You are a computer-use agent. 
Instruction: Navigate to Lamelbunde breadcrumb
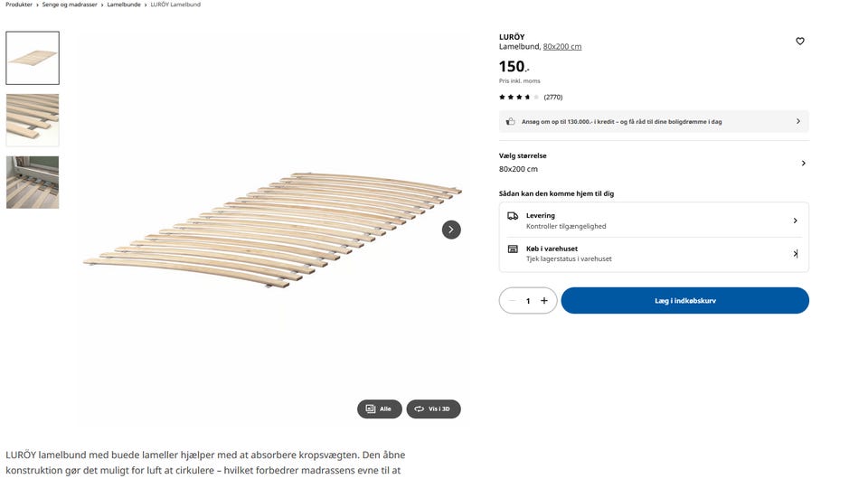tap(124, 5)
